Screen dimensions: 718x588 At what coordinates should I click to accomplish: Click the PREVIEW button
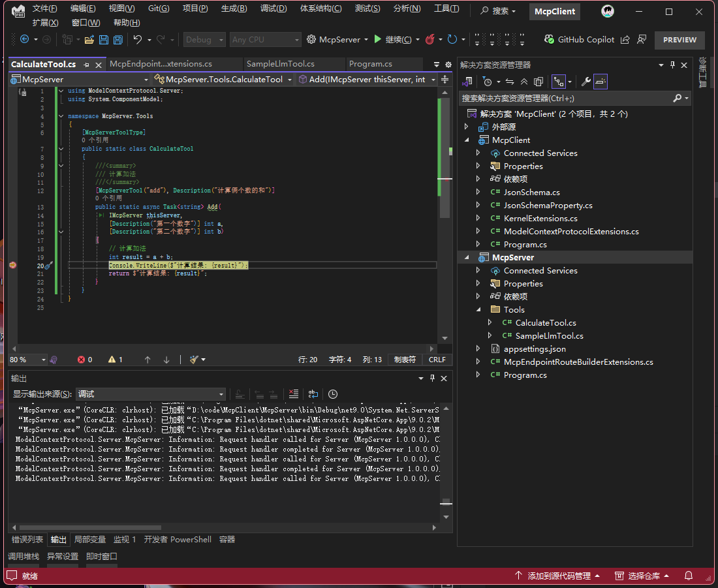[679, 40]
